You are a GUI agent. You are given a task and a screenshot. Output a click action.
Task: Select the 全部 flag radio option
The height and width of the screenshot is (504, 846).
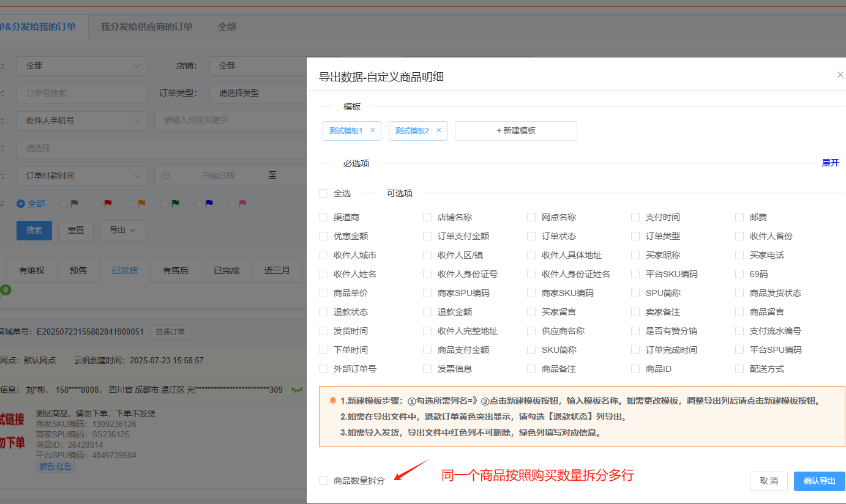[x=21, y=204]
